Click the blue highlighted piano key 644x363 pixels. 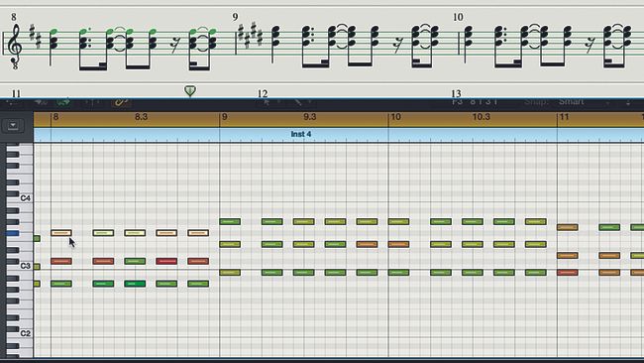click(x=12, y=233)
